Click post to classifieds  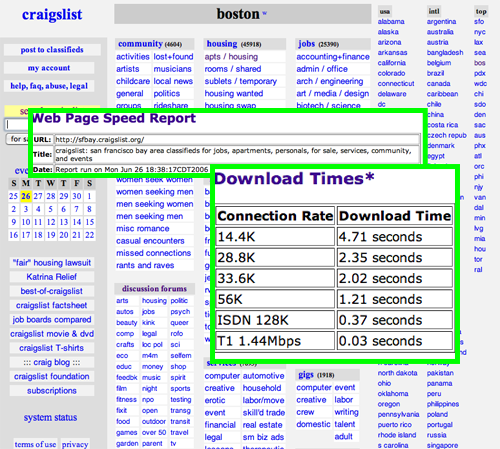tap(52, 50)
